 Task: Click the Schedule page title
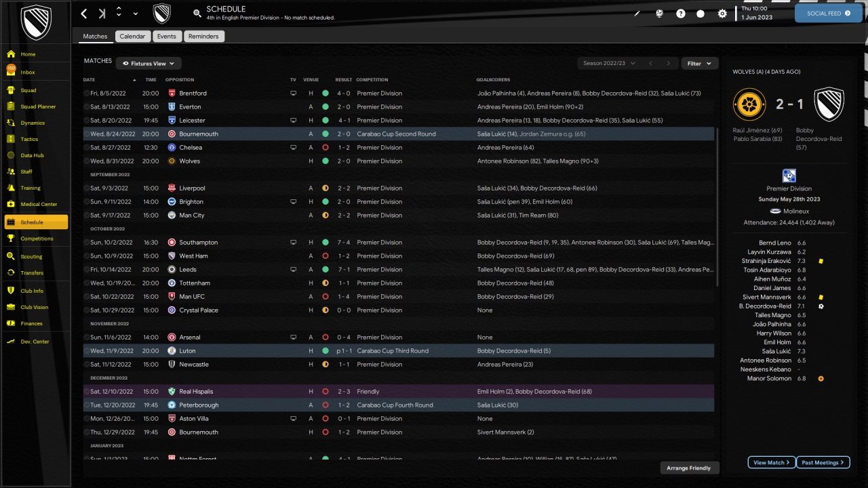click(x=226, y=9)
